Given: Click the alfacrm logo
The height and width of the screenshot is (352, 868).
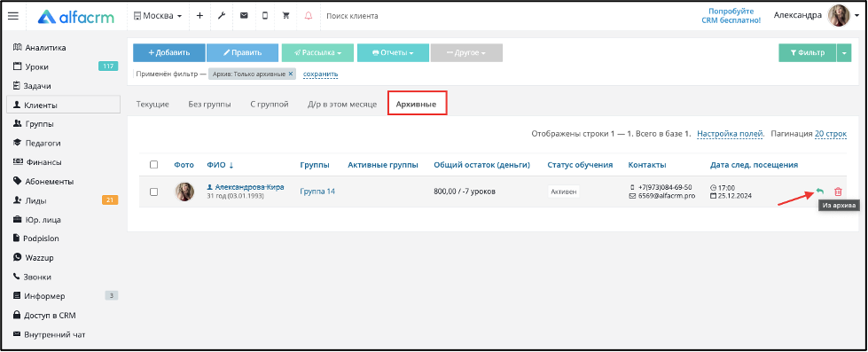Looking at the screenshot, I should tap(76, 17).
